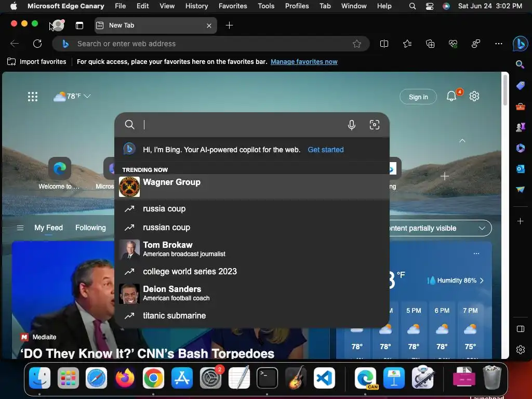Switch to the Following tab

pyautogui.click(x=90, y=228)
